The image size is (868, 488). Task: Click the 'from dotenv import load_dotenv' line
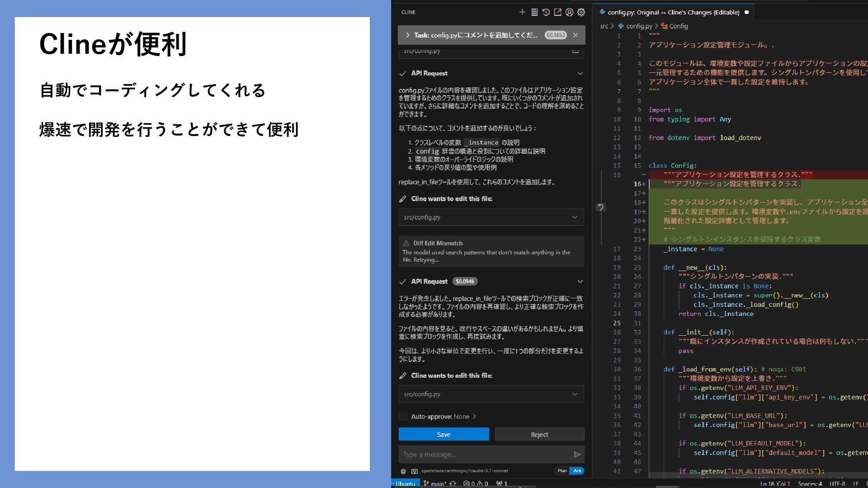pos(705,138)
